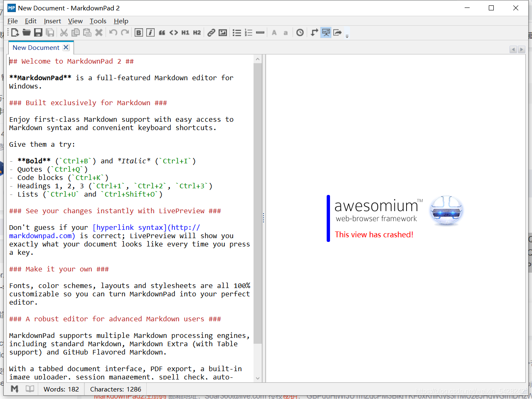
Task: Open the Insert menu
Action: (52, 21)
